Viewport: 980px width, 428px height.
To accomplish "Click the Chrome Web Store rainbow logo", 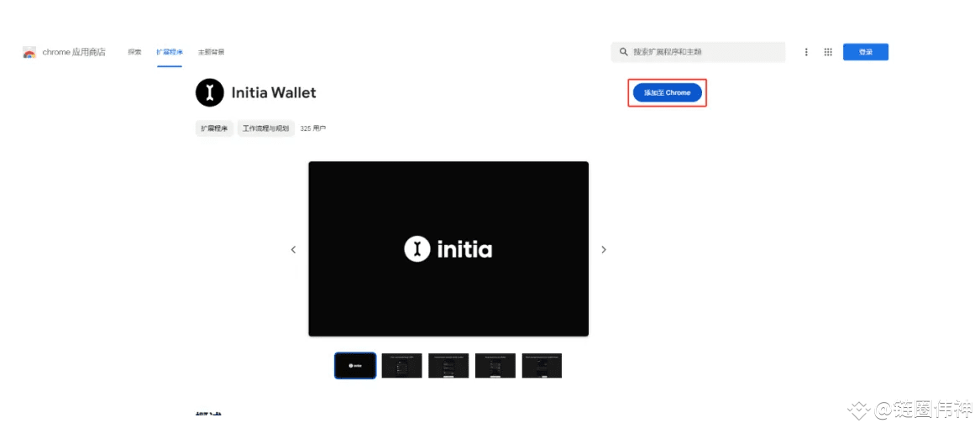I will [x=29, y=53].
